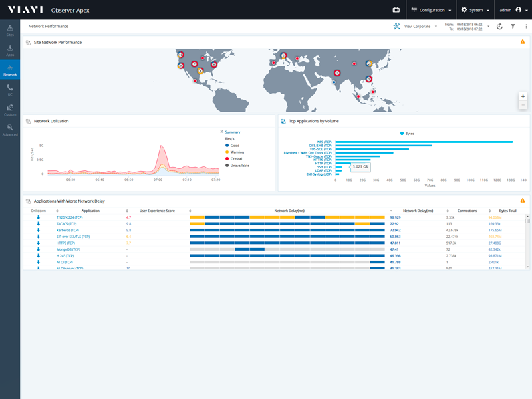Screen dimensions: 532x399
Task: Open the H.245 (TCP) application link
Action: [x=65, y=256]
